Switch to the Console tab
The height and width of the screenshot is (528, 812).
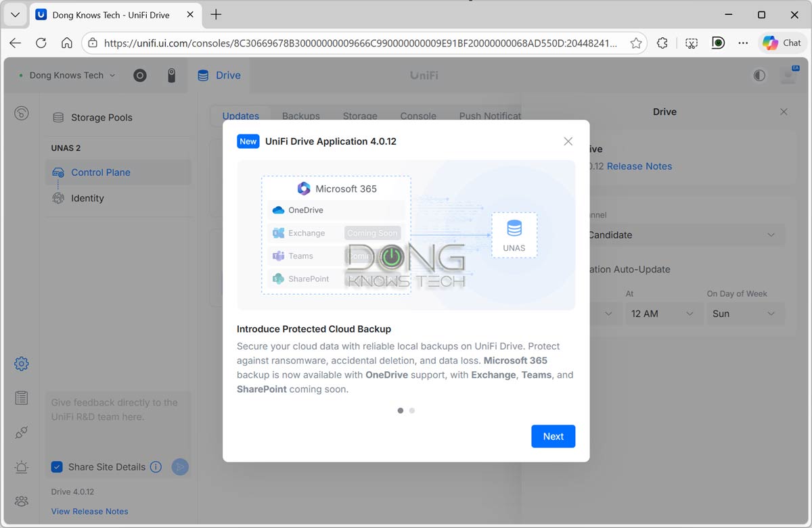(418, 116)
